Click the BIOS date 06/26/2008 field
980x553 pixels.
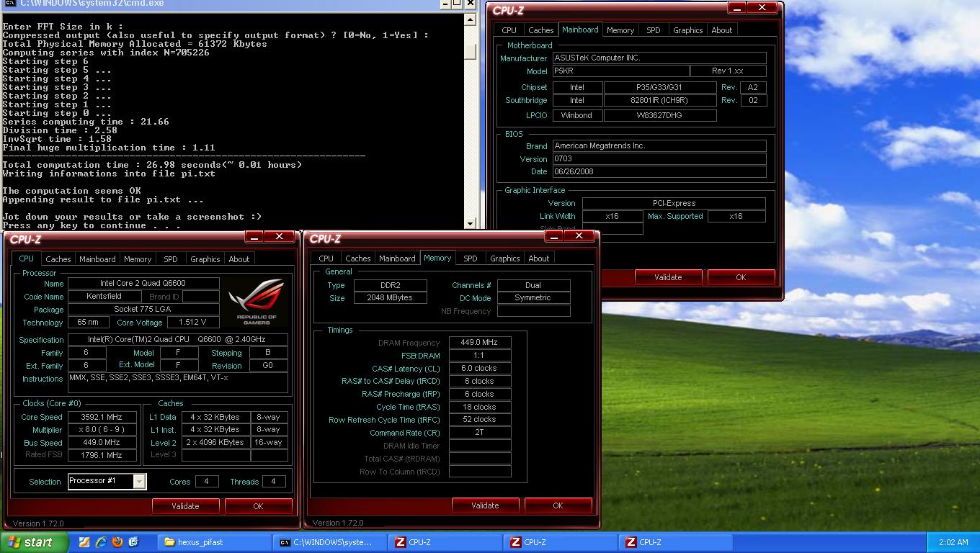tap(659, 172)
